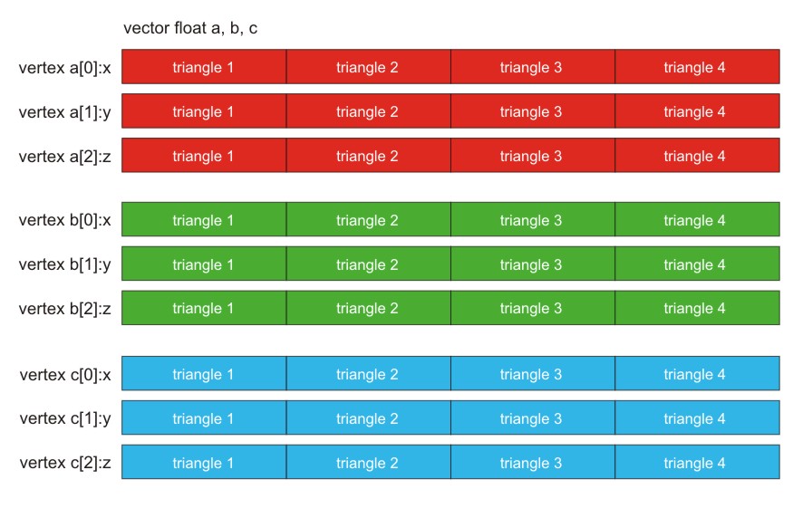Click the 'vertex b[0]:x' row label
Screen dimensions: 812x518
pos(64,220)
